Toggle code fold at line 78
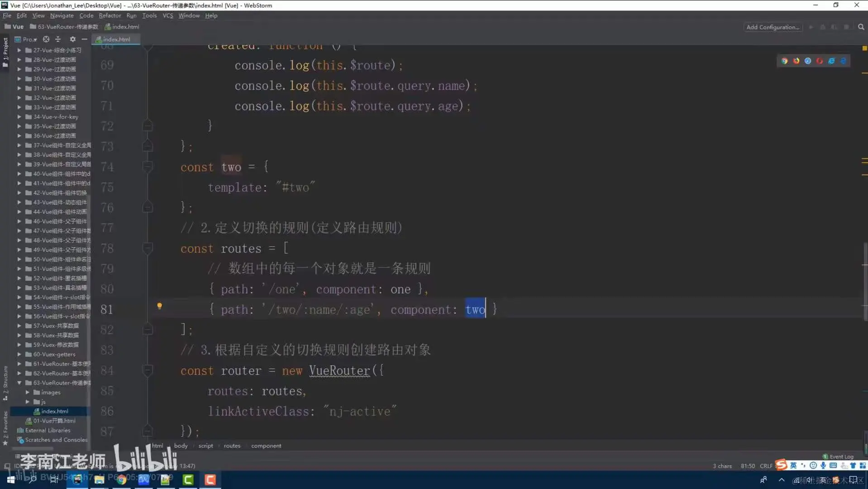Image resolution: width=868 pixels, height=489 pixels. point(148,248)
